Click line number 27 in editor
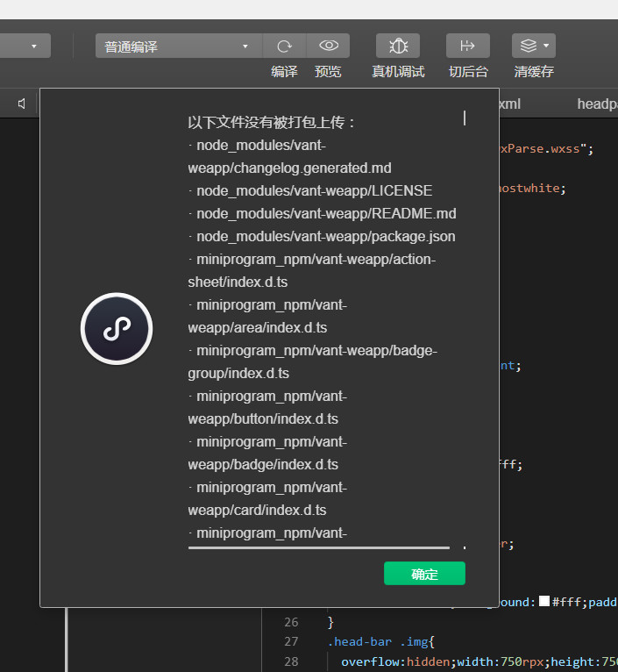 (291, 641)
